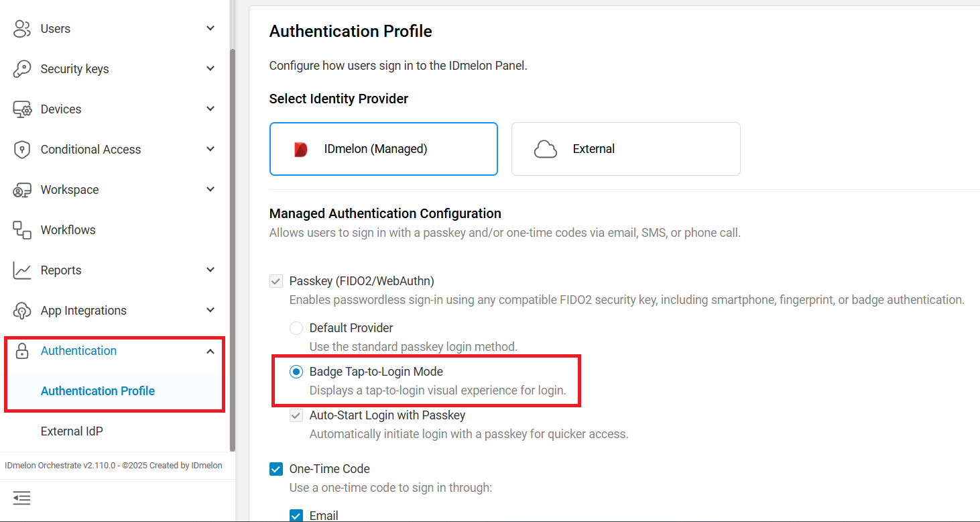Select the External identity provider card
This screenshot has width=980, height=522.
[625, 148]
